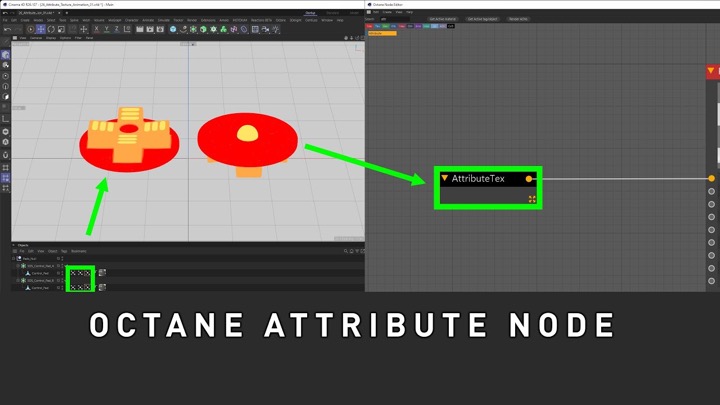The height and width of the screenshot is (405, 720).
Task: Open the viewport Display menu
Action: (51, 38)
